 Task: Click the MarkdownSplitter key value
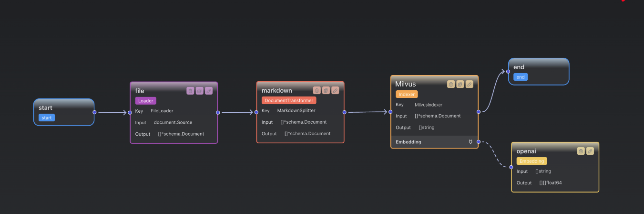pyautogui.click(x=296, y=110)
